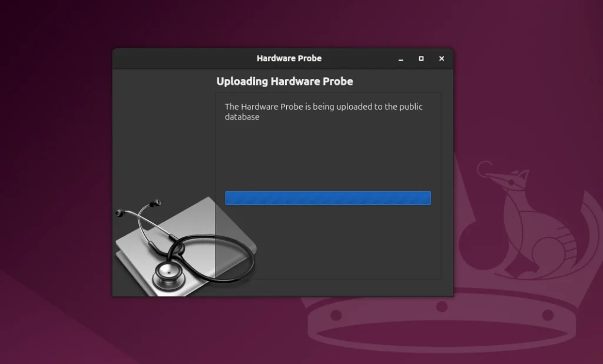Click the blue upload progress bar
The height and width of the screenshot is (364, 603).
328,198
